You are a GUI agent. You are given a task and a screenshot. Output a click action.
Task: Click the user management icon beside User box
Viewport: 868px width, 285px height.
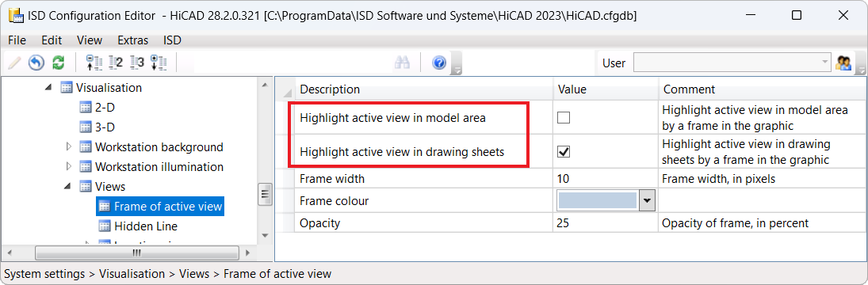point(843,63)
